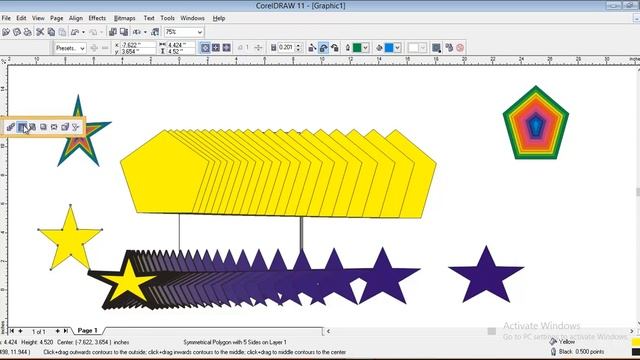Viewport: 640px width, 360px height.
Task: Click Copy Contour Properties icon
Action: pos(449,48)
